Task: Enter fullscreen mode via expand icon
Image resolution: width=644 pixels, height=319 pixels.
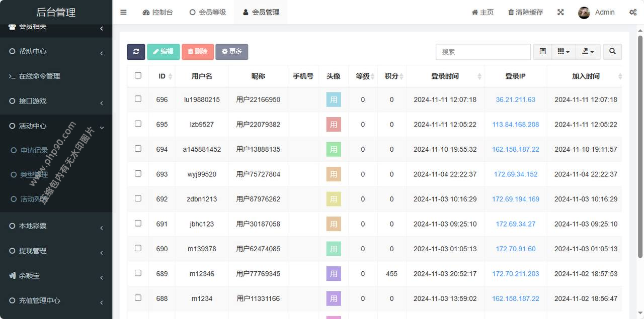Action: pos(560,12)
